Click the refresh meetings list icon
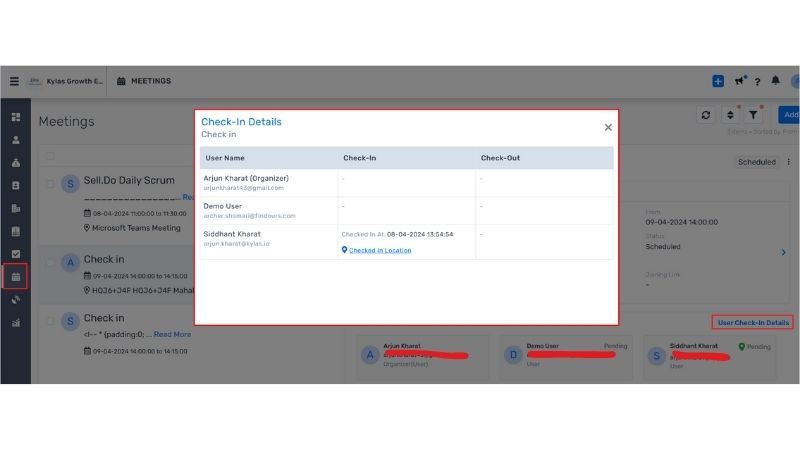Image resolution: width=800 pixels, height=450 pixels. pyautogui.click(x=706, y=115)
